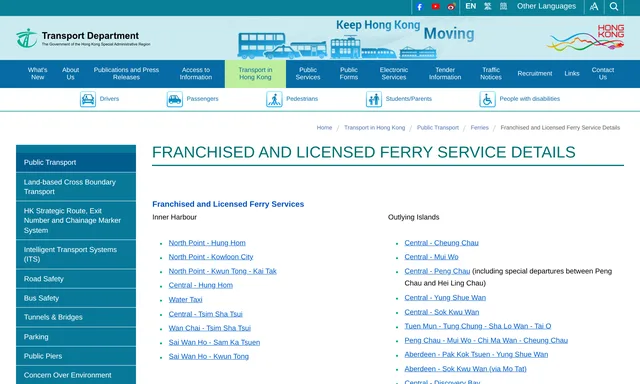Open the search magnifier icon
This screenshot has width=640, height=384.
[614, 7]
